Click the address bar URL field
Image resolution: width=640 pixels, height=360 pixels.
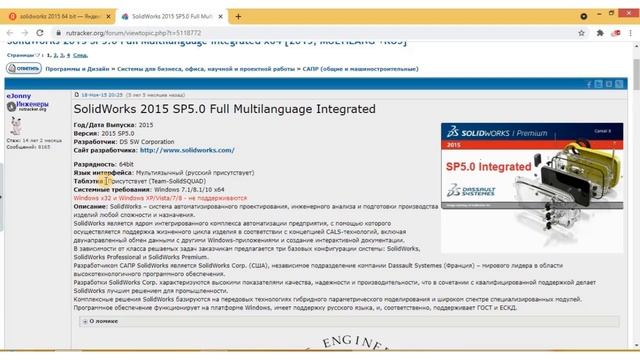pos(314,33)
